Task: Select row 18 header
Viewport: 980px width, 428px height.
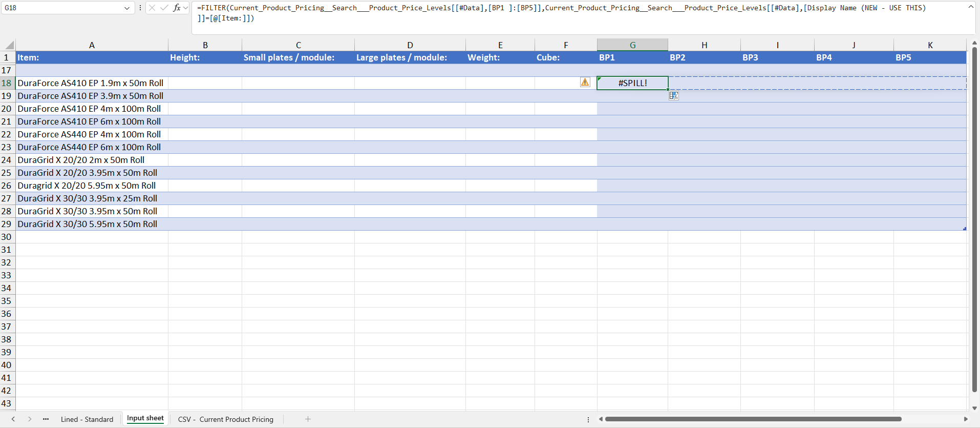Action: coord(7,83)
